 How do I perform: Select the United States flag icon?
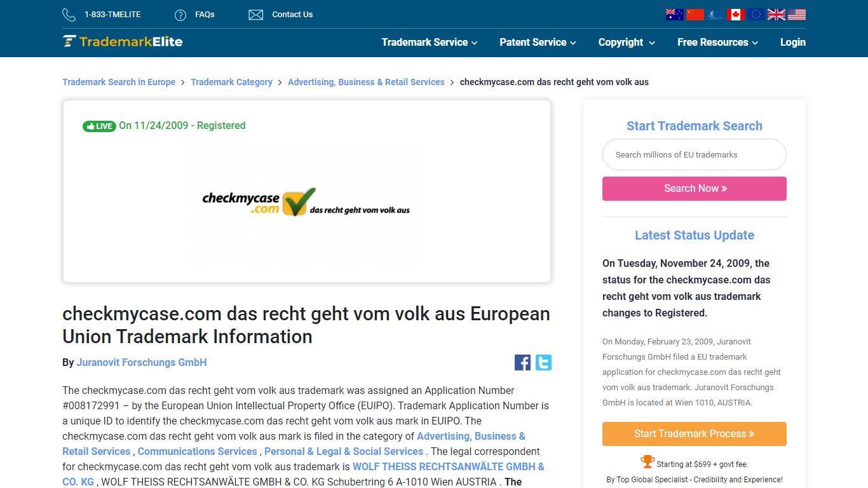796,14
